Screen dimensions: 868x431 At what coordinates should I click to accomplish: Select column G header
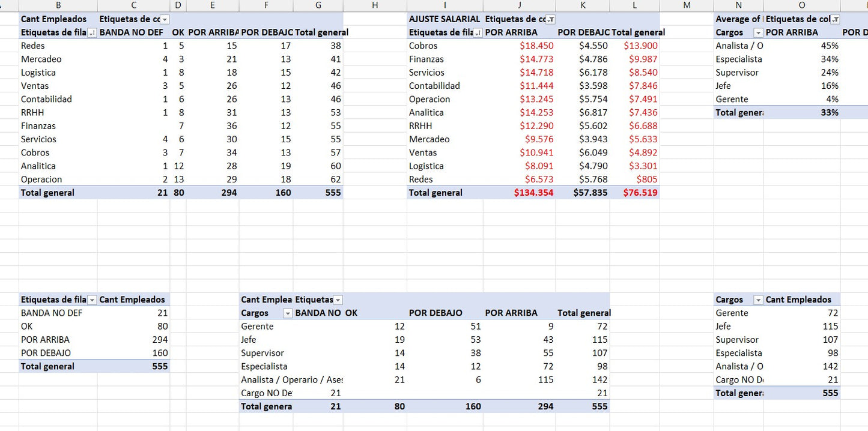coord(318,5)
